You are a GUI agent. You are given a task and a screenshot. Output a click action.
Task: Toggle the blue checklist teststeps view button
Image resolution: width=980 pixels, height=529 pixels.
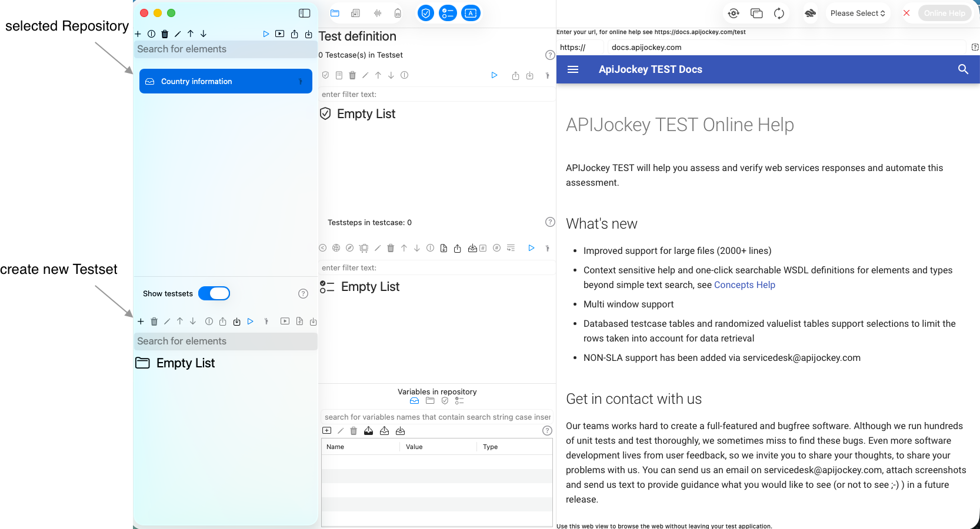pyautogui.click(x=448, y=13)
